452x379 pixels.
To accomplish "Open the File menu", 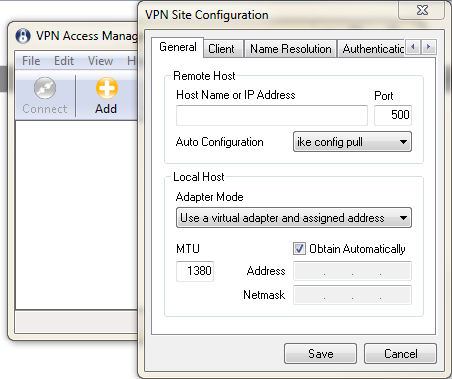I will tap(31, 61).
